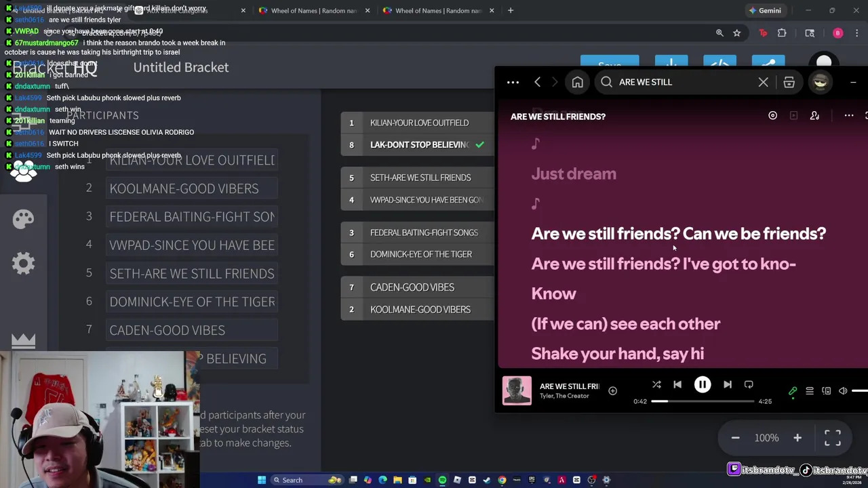Edit participant field KOOLMANE-GOOD VIBERS
The image size is (868, 488).
[x=192, y=188]
